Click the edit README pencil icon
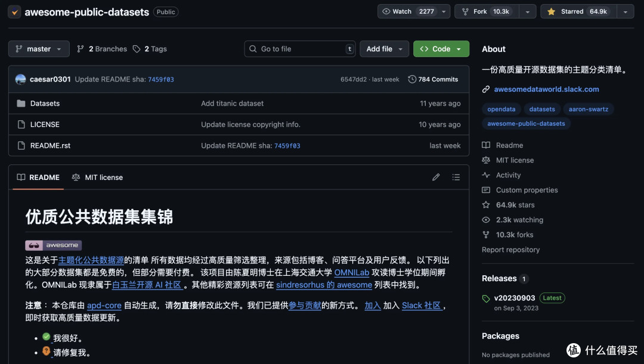This screenshot has height=364, width=644. tap(436, 178)
